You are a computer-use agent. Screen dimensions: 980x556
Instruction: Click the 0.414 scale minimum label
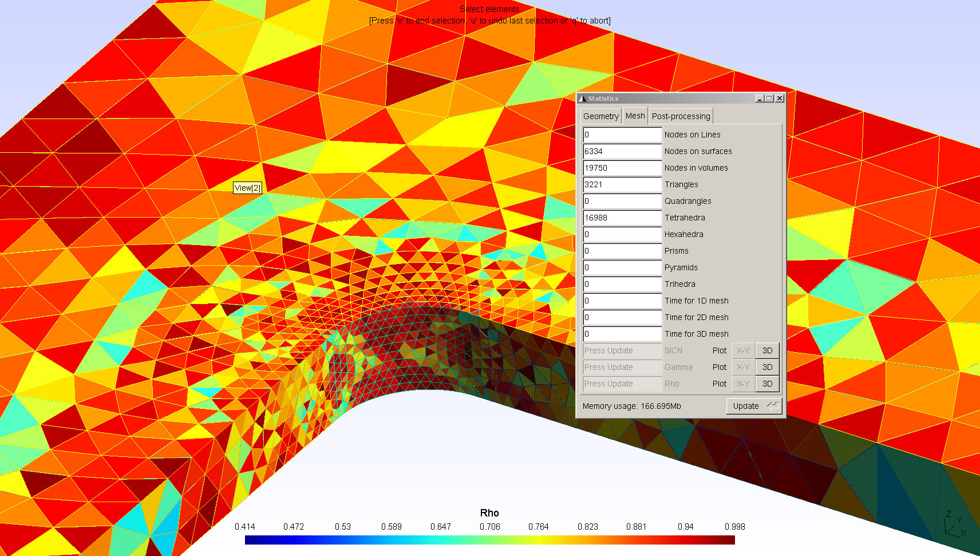(x=245, y=527)
